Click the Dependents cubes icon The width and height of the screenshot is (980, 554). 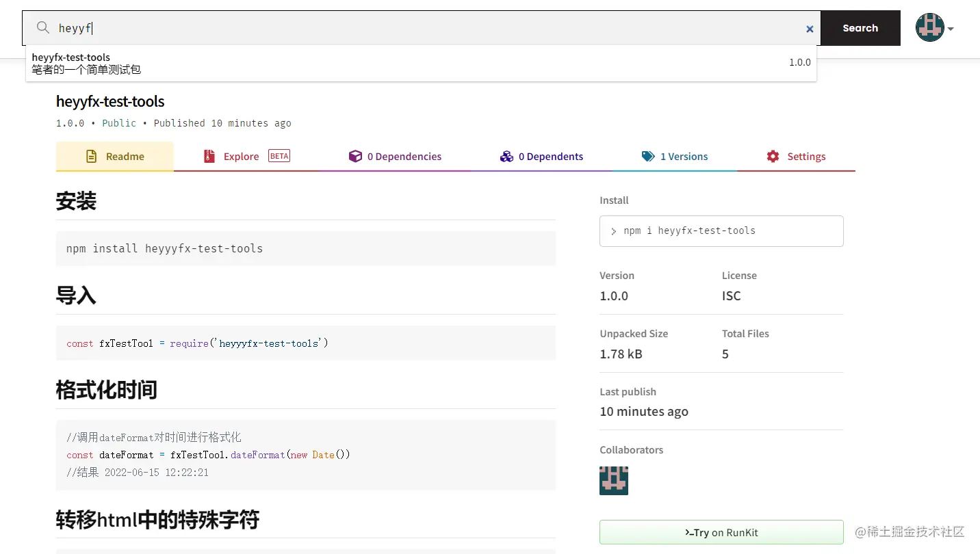506,157
